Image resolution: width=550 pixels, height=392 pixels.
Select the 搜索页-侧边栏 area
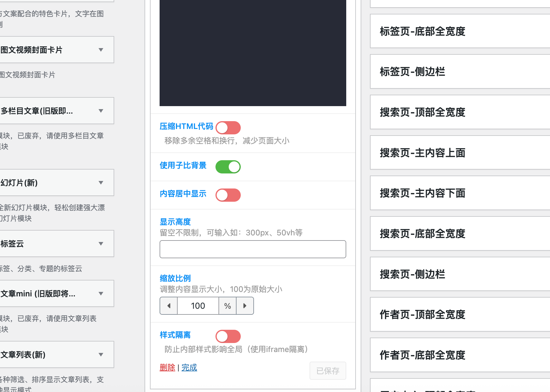(x=457, y=274)
